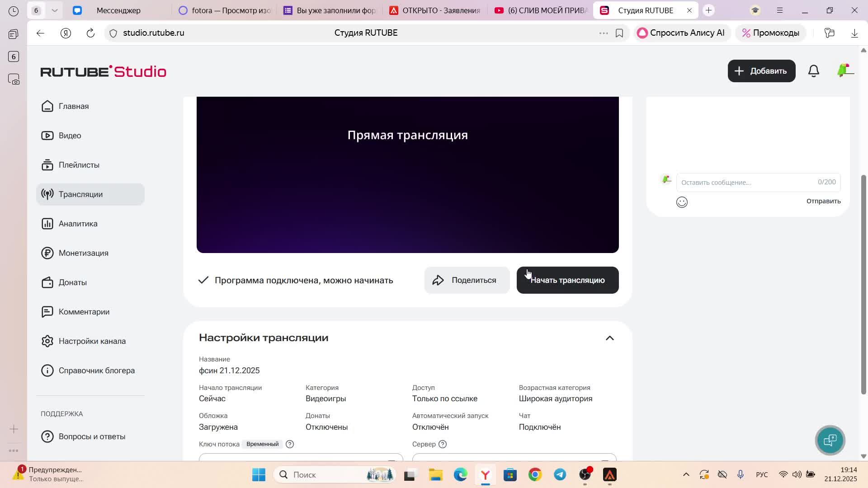Viewport: 868px width, 488px height.
Task: Click the Поделиться button
Action: pos(467,280)
